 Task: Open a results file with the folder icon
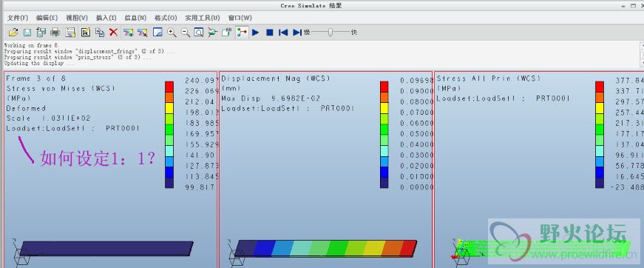13,32
